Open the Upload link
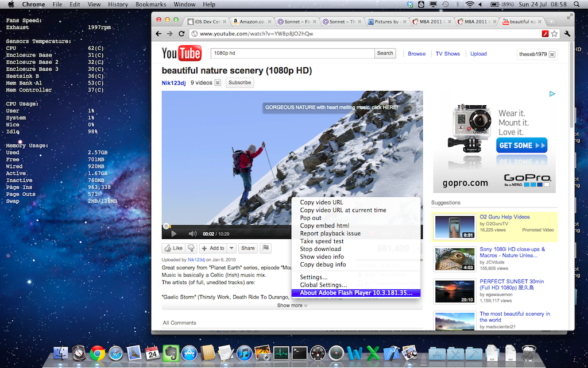 tap(478, 53)
